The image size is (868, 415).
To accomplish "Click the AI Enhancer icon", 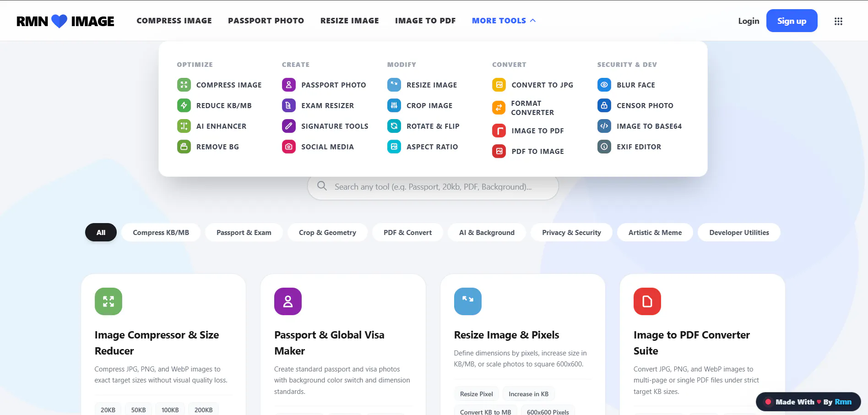I will point(184,126).
